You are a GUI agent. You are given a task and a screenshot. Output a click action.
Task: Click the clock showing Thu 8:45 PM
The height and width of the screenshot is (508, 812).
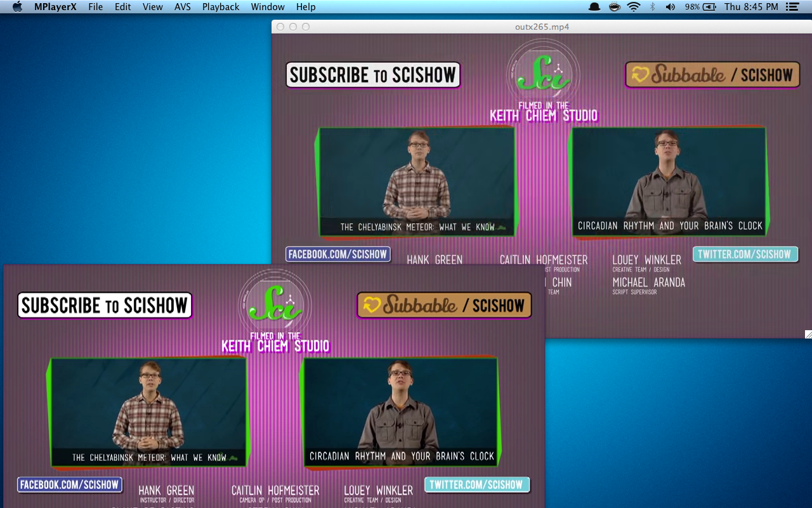(x=751, y=7)
